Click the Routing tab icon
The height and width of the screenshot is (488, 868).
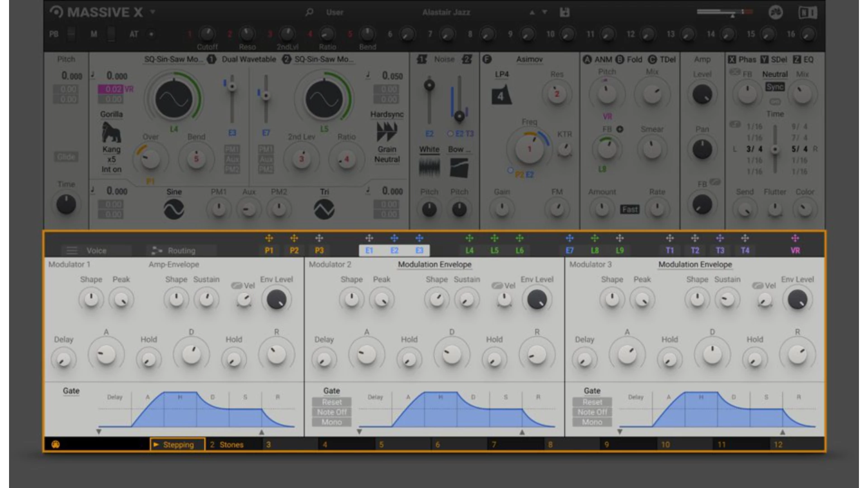[x=157, y=250]
